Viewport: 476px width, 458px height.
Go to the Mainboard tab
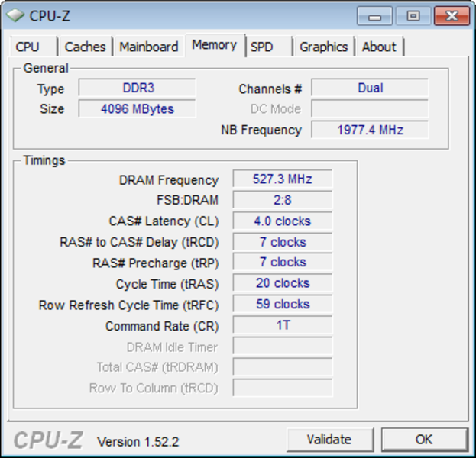click(x=149, y=47)
